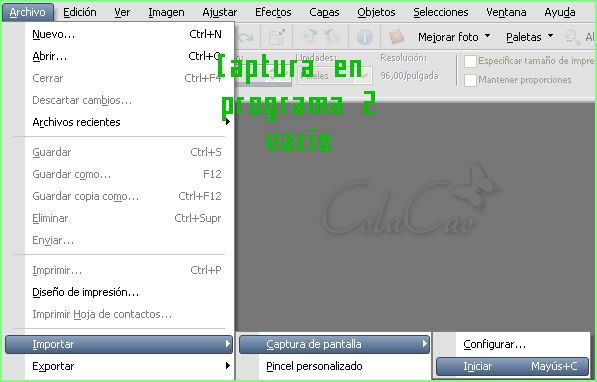Open the Ayuda menu

[x=560, y=12]
